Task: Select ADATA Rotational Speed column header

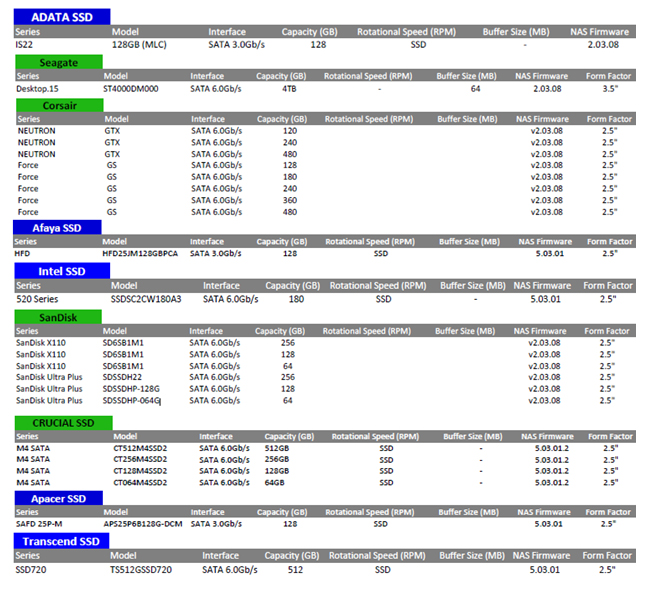Action: pos(406,32)
